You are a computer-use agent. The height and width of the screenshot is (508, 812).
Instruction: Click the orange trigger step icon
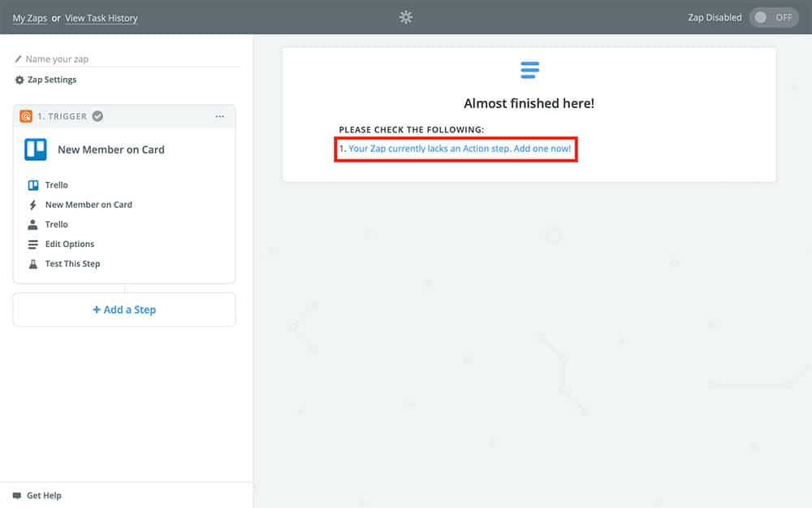click(x=26, y=116)
